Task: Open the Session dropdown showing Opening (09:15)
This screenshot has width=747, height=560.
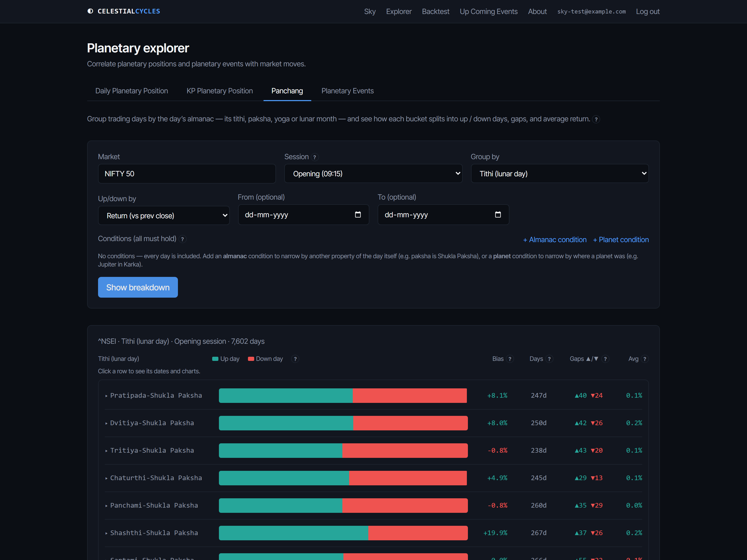Action: coord(373,173)
